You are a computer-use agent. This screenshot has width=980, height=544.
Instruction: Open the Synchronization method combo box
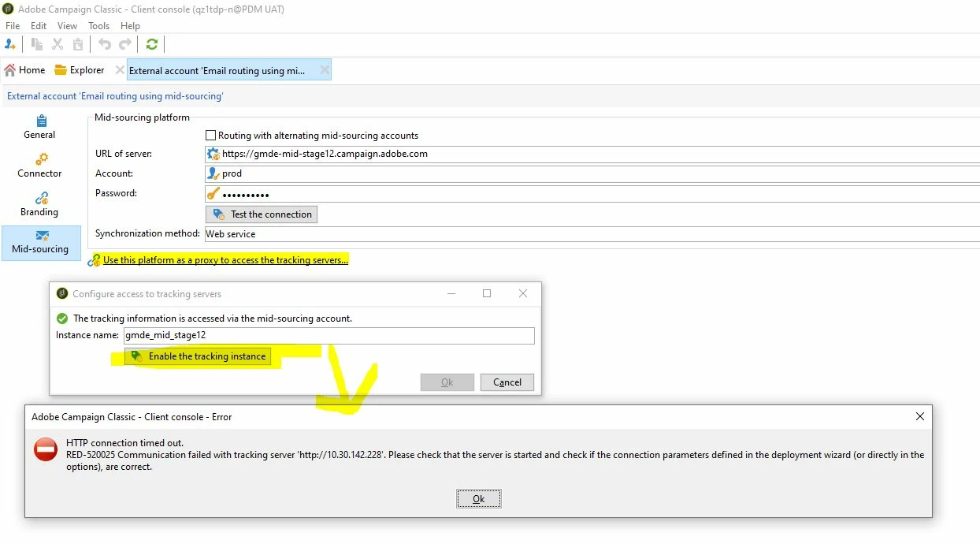pos(592,234)
